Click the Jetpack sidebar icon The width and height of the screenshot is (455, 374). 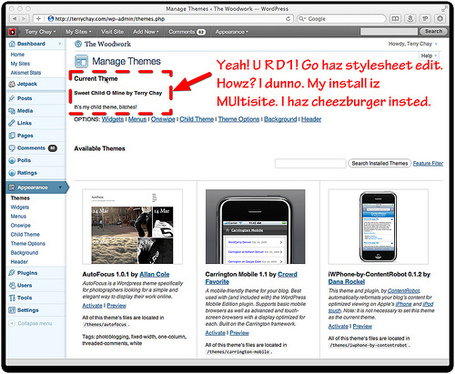tap(12, 84)
